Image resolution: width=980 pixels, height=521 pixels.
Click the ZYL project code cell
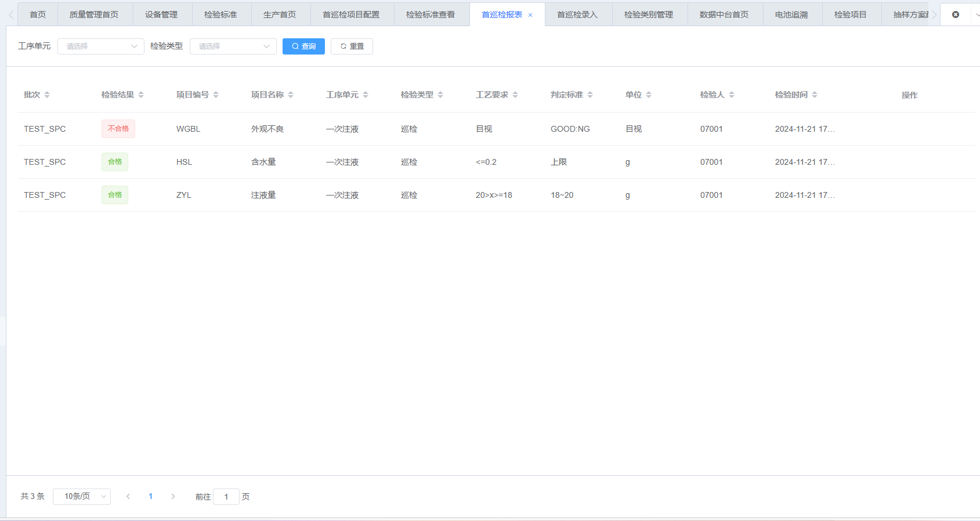click(x=184, y=195)
